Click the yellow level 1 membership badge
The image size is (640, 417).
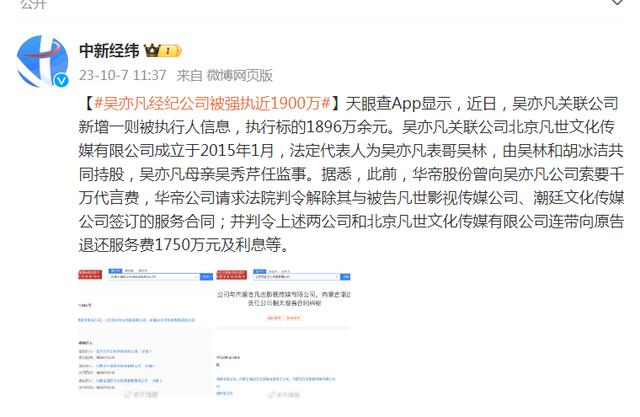171,51
